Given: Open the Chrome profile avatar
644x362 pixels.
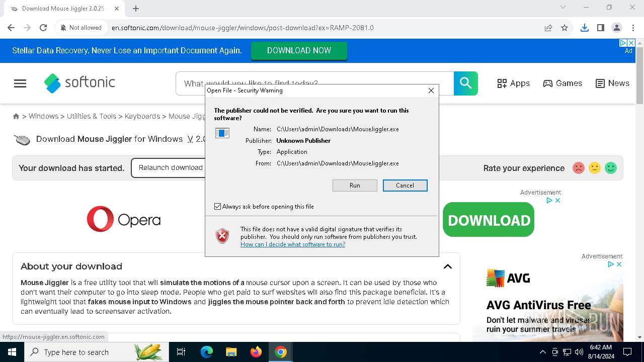Looking at the screenshot, I should [617, 28].
